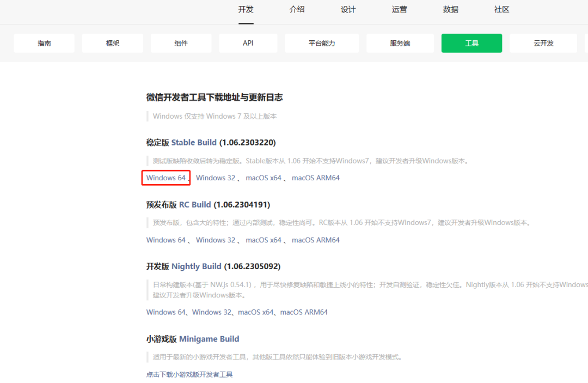Select the green 工具 button

click(x=471, y=43)
